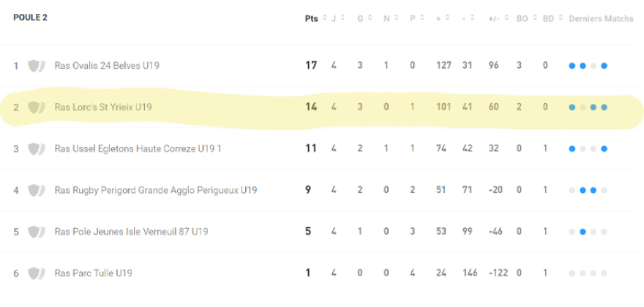
Task: Click Rugby Perigord Grande Agglo crest icon
Action: point(35,191)
